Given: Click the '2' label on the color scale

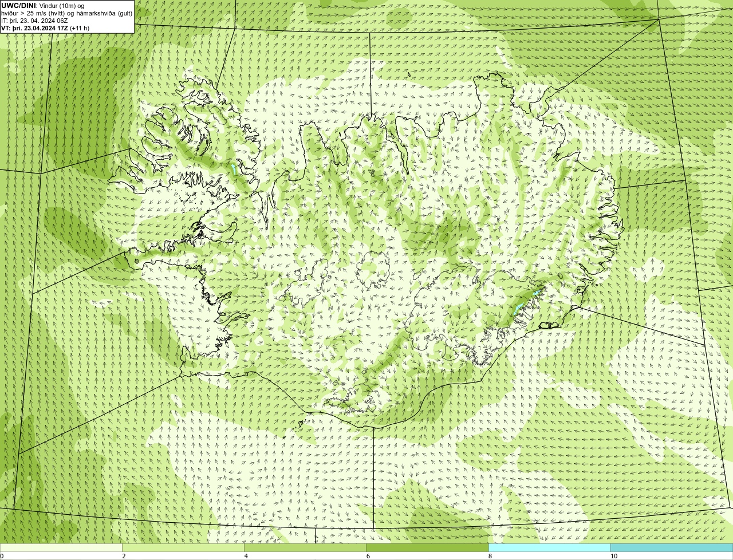Looking at the screenshot, I should (x=124, y=556).
